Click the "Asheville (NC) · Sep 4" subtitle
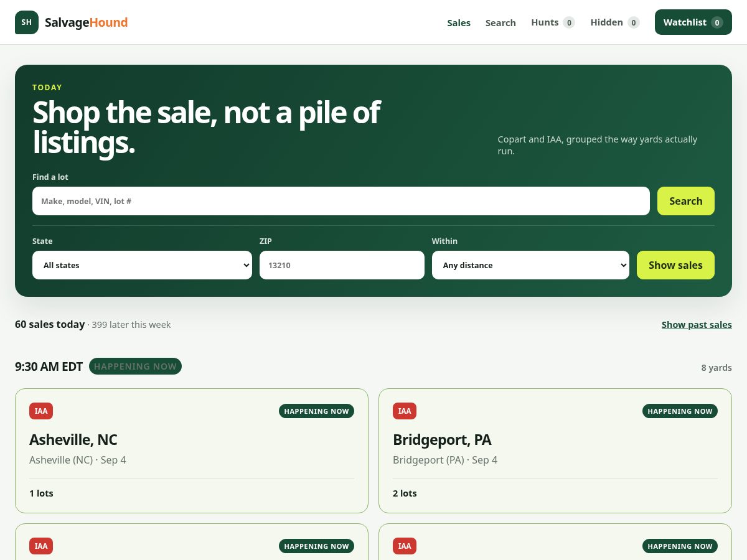This screenshot has width=747, height=560. point(78,460)
